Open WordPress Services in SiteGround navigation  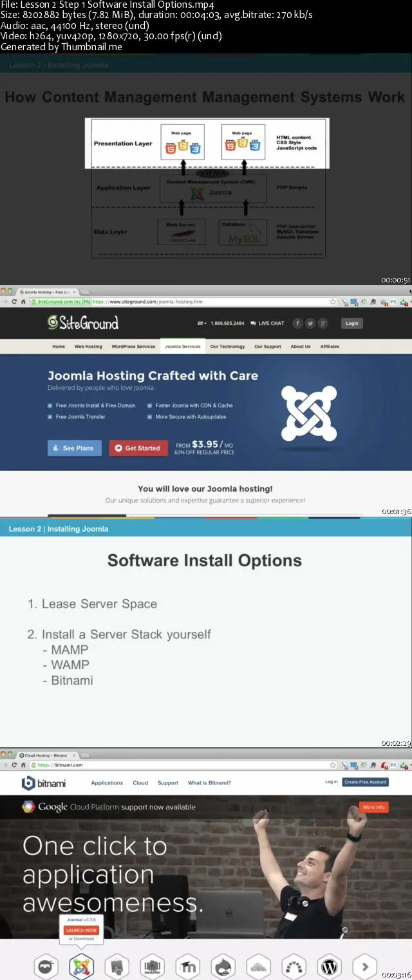tap(133, 346)
